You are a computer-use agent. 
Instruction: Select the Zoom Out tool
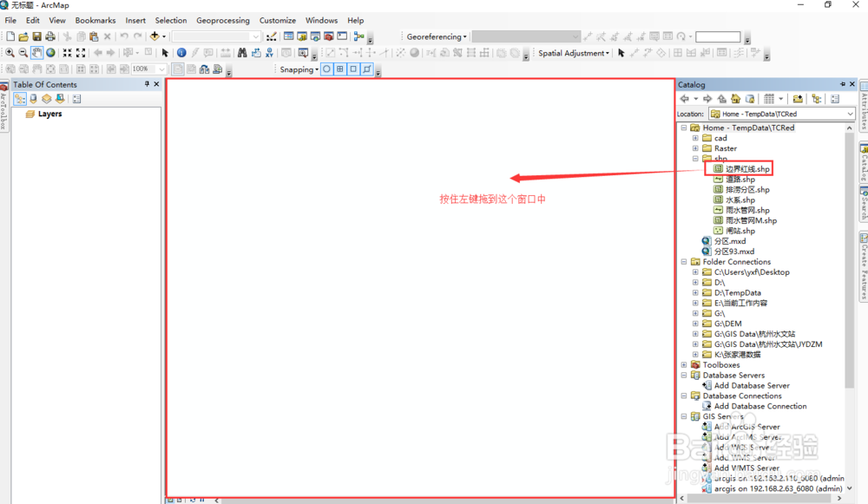click(x=23, y=53)
